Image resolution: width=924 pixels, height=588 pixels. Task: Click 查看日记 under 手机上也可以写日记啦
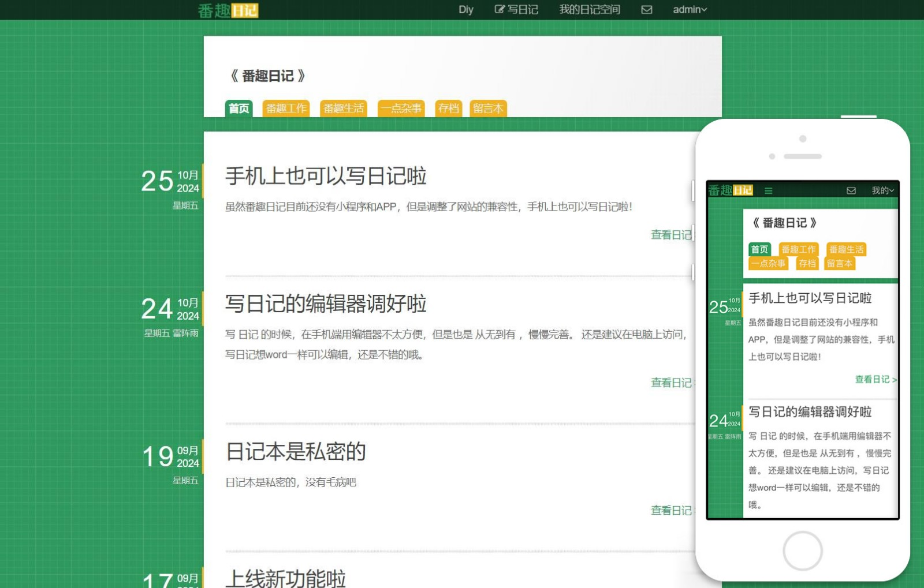(672, 235)
